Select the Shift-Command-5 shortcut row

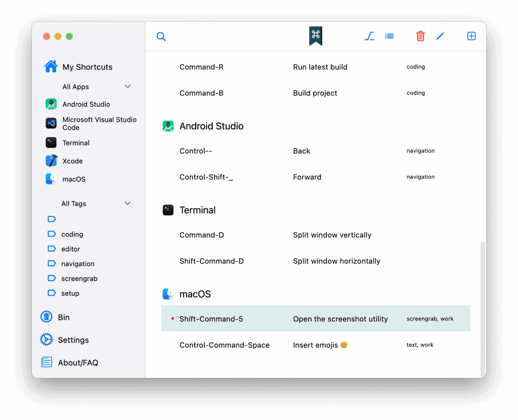point(316,318)
